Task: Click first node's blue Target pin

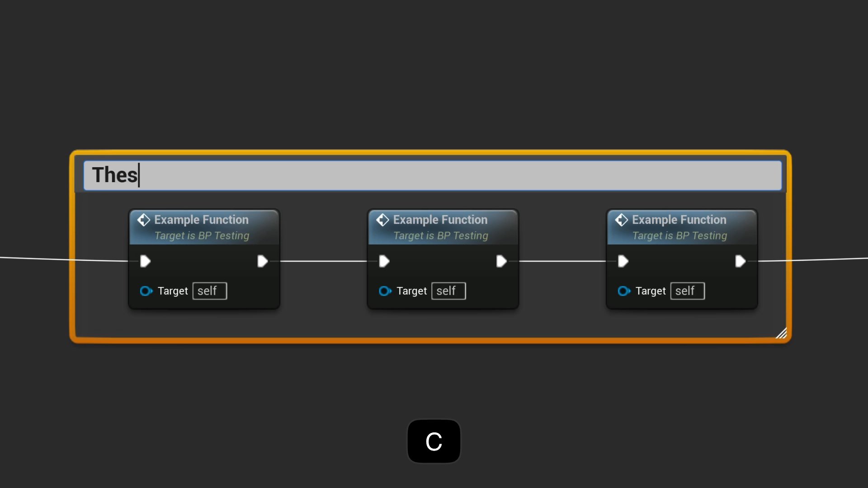Action: (x=146, y=291)
